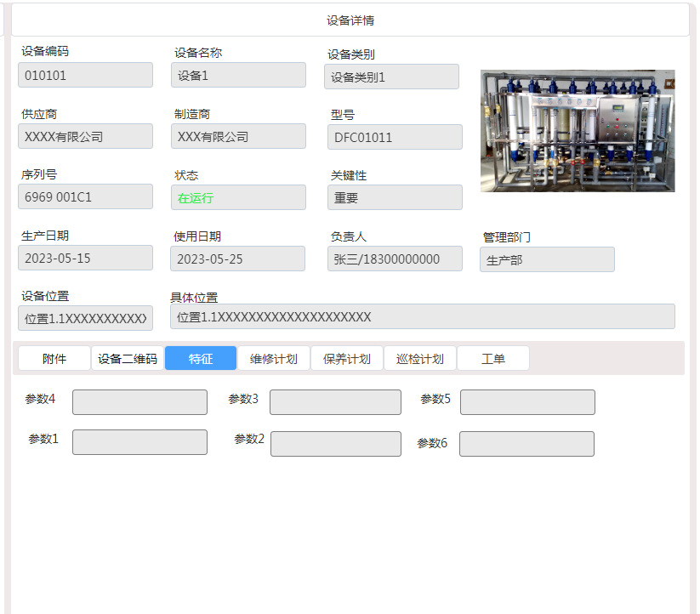Go to the 工单 tab
700x614 pixels.
pyautogui.click(x=493, y=358)
